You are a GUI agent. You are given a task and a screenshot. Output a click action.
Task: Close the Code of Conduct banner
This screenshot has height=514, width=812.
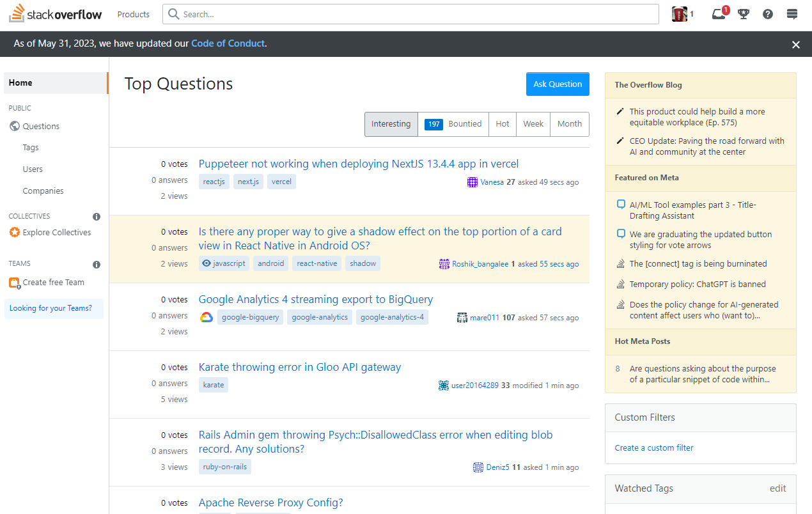796,45
